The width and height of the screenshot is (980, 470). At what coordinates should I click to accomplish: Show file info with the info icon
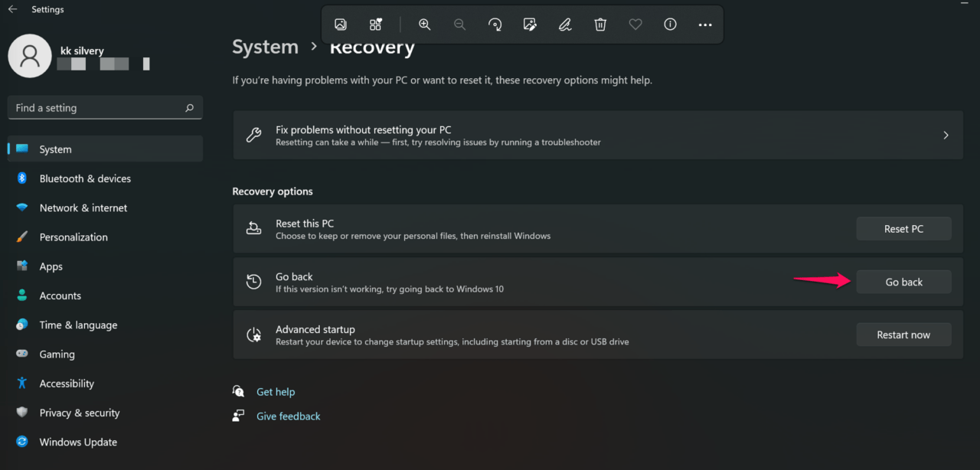(670, 24)
